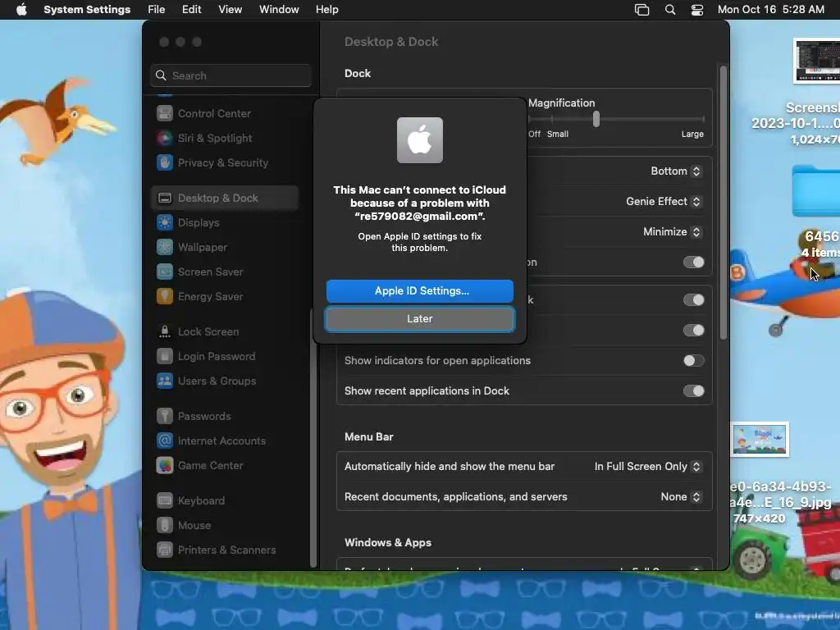840x630 pixels.
Task: Open the File menu
Action: [157, 10]
